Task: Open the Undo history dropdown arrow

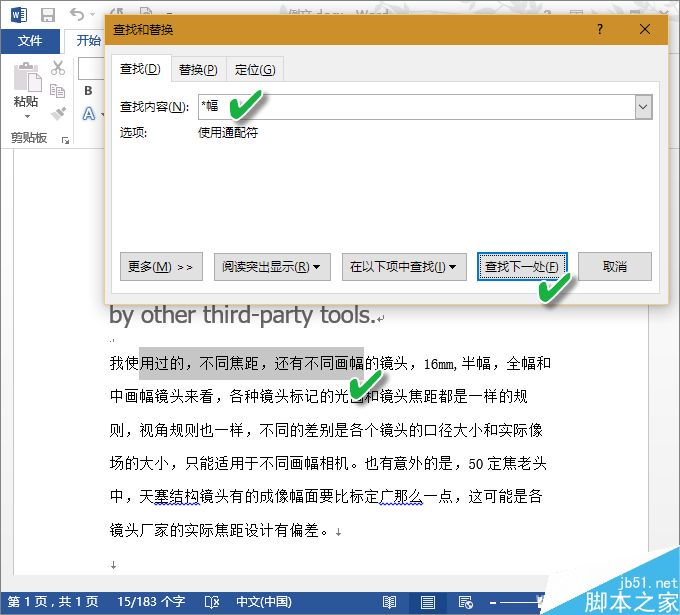Action: coord(92,15)
